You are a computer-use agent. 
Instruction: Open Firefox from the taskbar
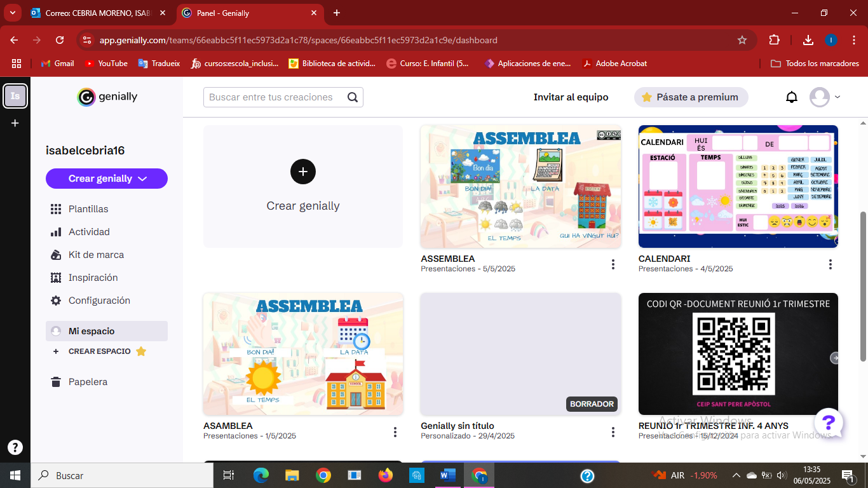pos(386,475)
